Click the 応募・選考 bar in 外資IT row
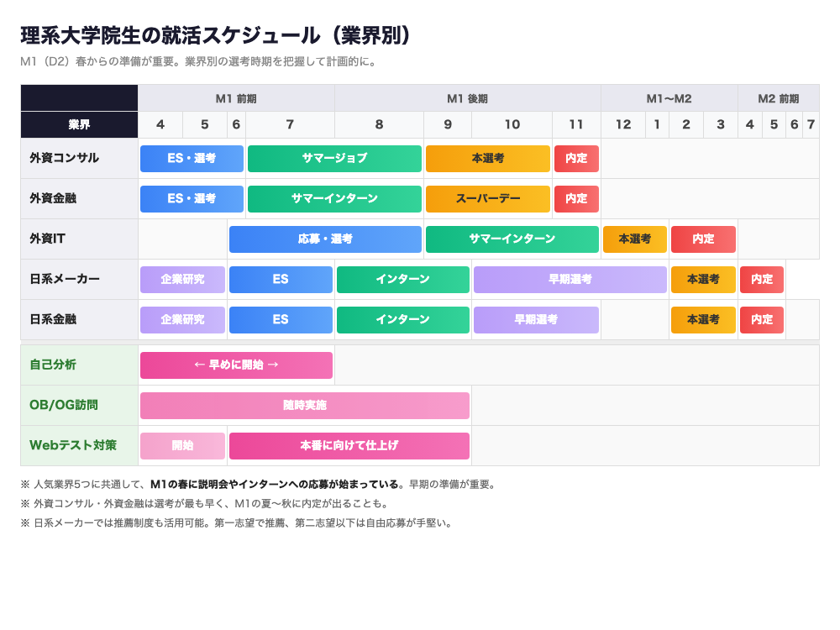Image resolution: width=840 pixels, height=630 pixels. click(x=325, y=239)
